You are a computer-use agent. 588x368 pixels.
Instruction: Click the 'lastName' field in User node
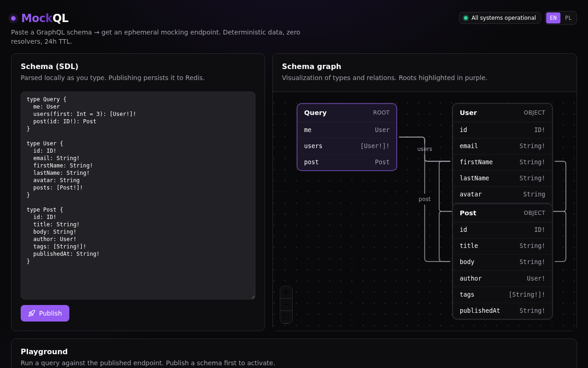point(503,178)
